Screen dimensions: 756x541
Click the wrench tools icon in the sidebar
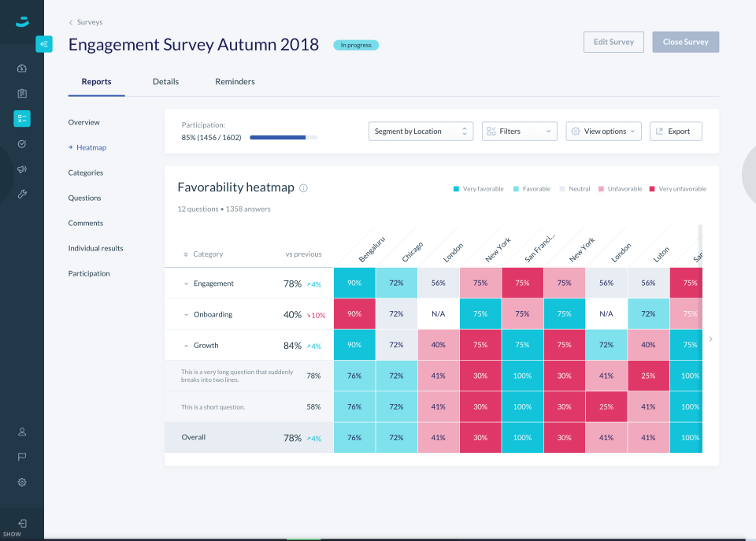(x=22, y=195)
